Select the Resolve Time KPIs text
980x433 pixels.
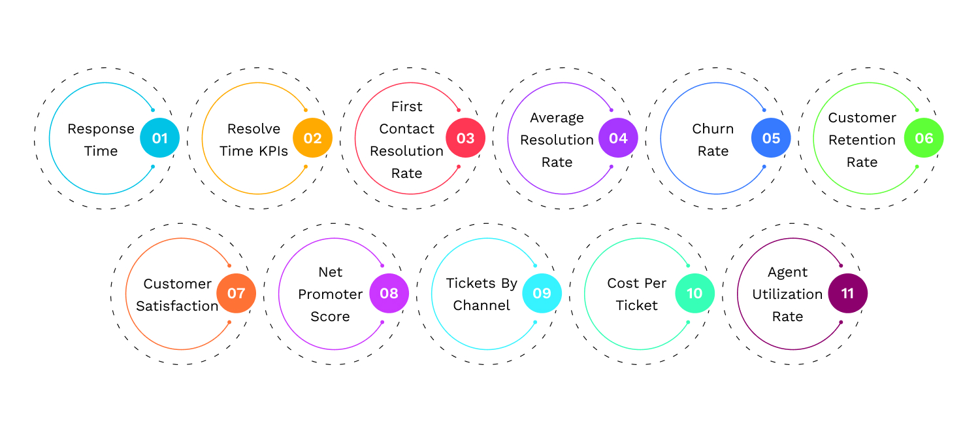[253, 140]
